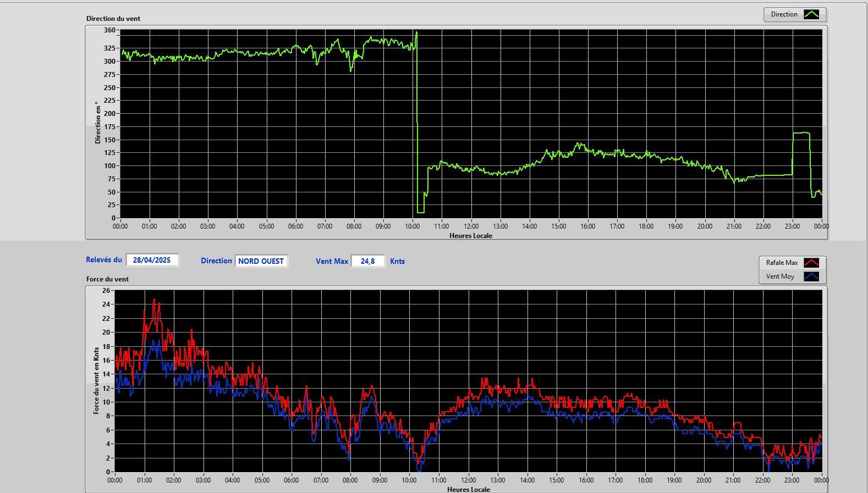The image size is (868, 493).
Task: Click the 26 value on force axis
Action: tap(106, 290)
